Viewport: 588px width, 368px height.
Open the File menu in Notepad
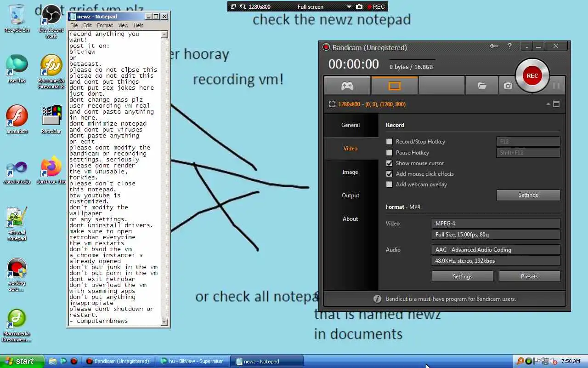[73, 25]
